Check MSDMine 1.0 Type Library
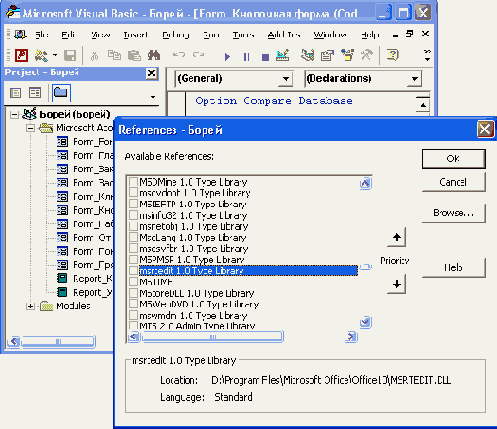Image resolution: width=497 pixels, height=429 pixels. [133, 182]
